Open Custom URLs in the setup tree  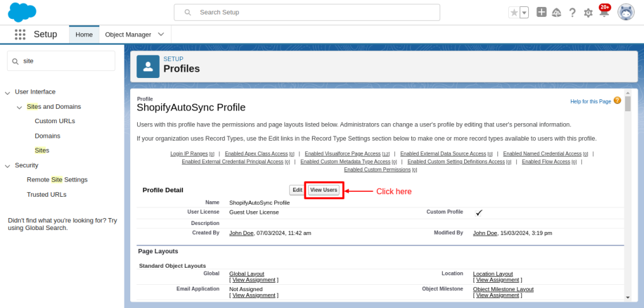[55, 121]
